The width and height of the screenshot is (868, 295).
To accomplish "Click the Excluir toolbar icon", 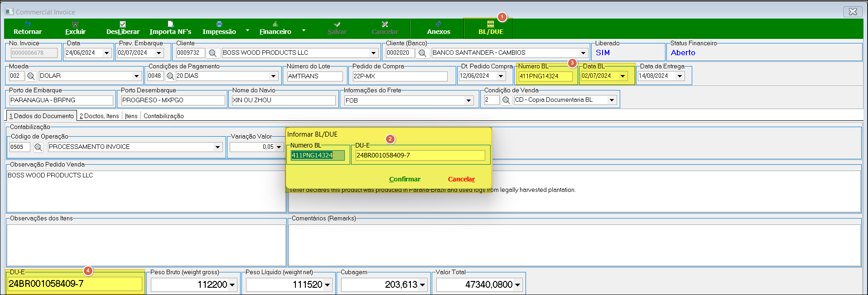I will [75, 24].
